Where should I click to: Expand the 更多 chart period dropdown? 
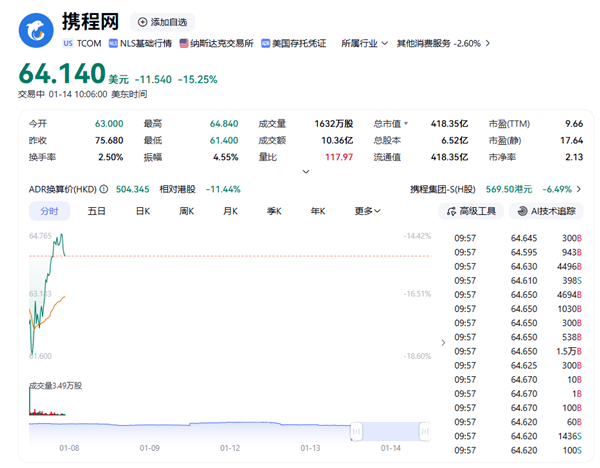pos(367,211)
